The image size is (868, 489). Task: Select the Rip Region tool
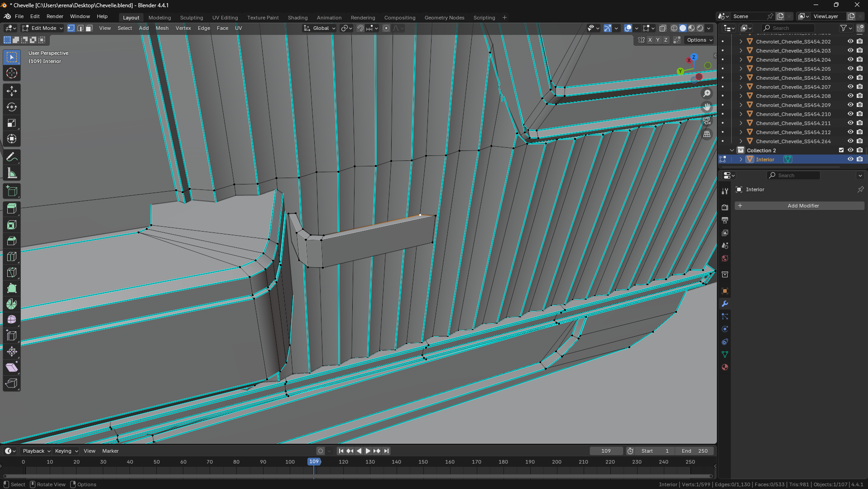(x=12, y=383)
